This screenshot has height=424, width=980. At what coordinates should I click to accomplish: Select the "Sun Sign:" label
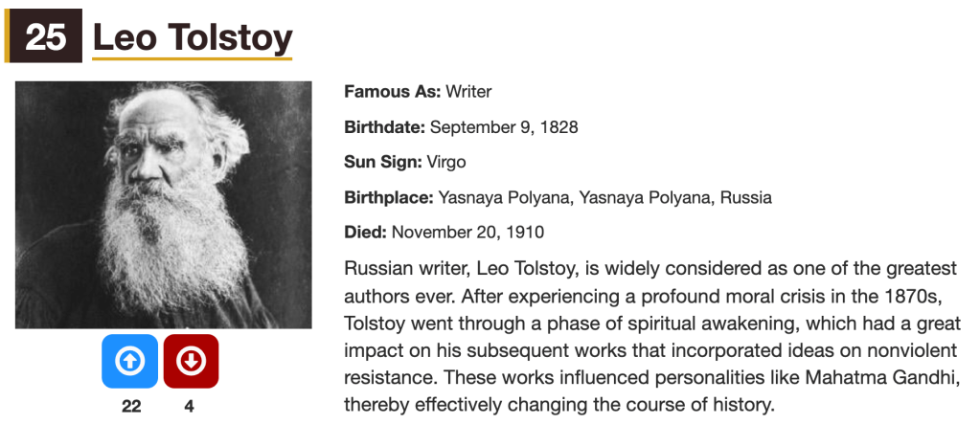(x=382, y=163)
